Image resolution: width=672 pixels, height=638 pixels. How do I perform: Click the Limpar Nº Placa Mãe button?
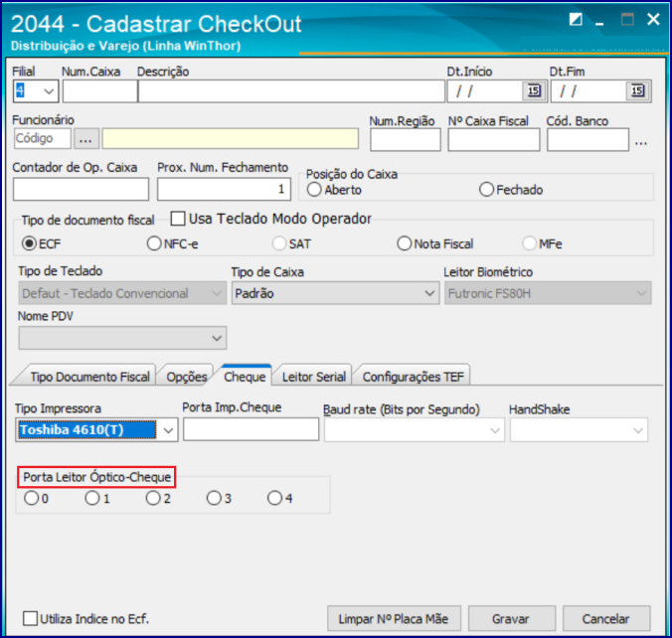tap(394, 619)
